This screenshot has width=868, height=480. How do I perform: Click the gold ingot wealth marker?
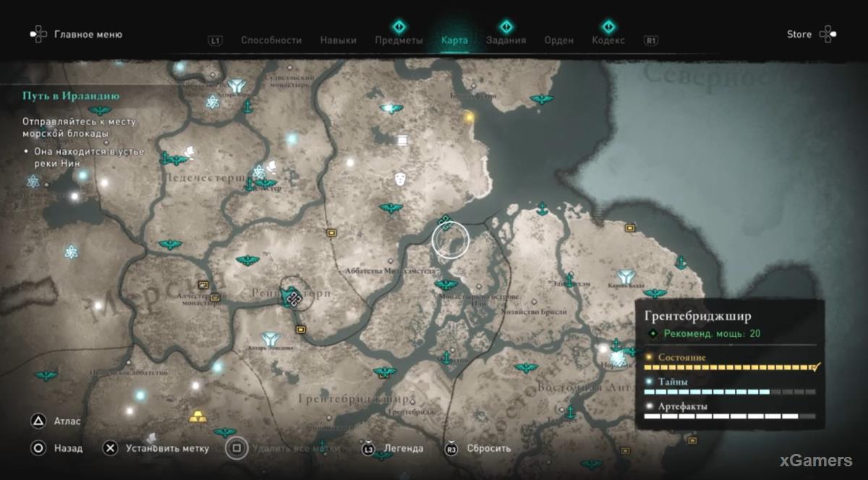click(x=197, y=416)
